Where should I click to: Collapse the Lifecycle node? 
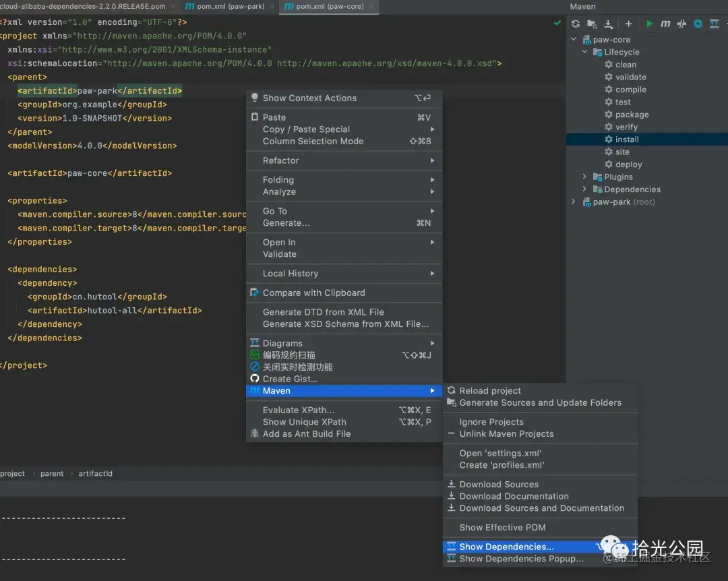(585, 52)
